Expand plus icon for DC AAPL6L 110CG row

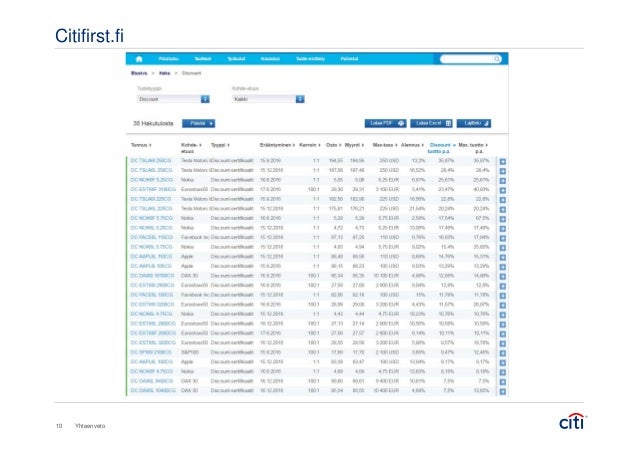[x=503, y=257]
